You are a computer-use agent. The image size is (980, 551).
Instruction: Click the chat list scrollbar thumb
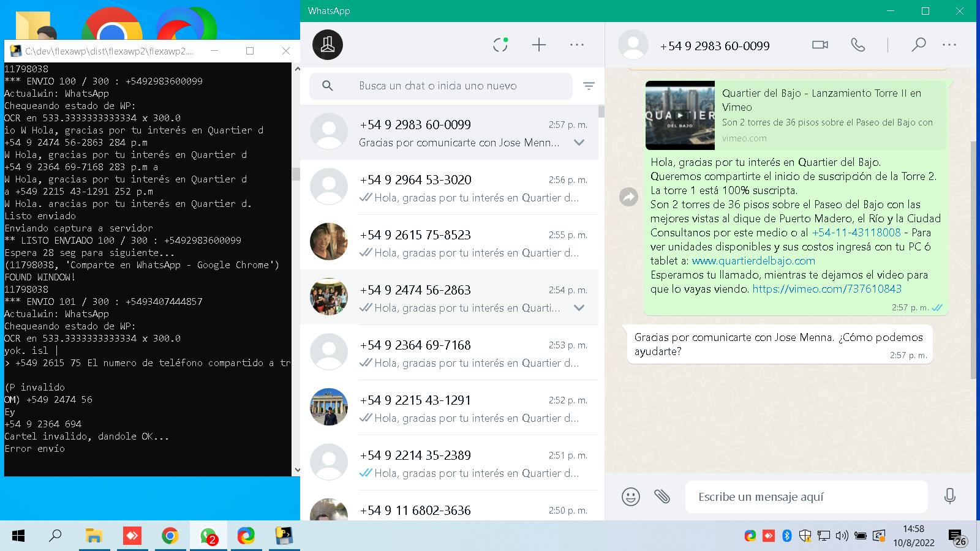(601, 111)
